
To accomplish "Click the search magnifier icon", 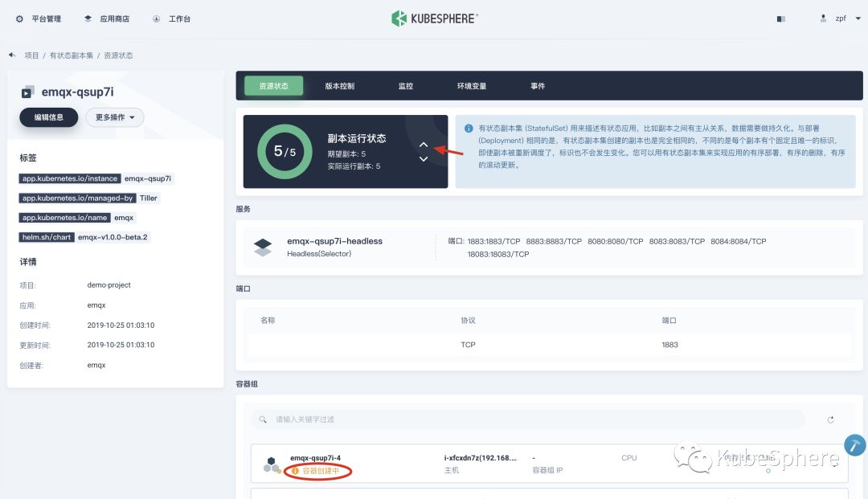I will [263, 419].
